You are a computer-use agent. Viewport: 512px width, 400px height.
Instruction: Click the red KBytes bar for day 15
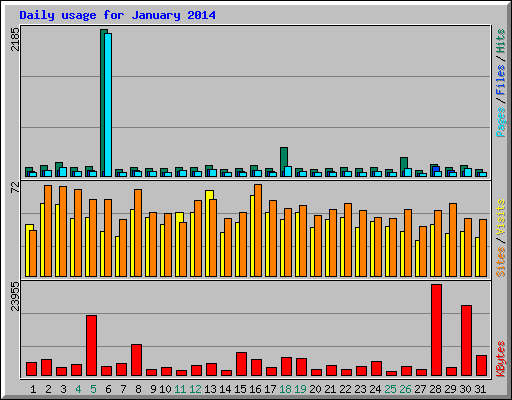(241, 364)
